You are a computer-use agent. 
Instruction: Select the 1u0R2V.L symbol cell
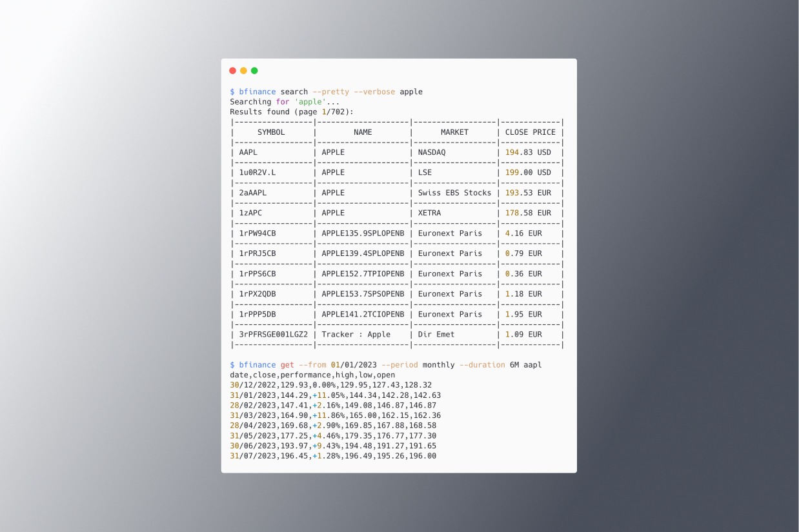pyautogui.click(x=258, y=172)
